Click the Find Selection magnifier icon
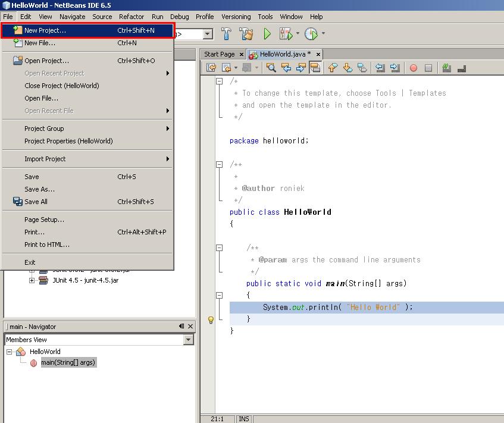504x423 pixels. [271, 67]
